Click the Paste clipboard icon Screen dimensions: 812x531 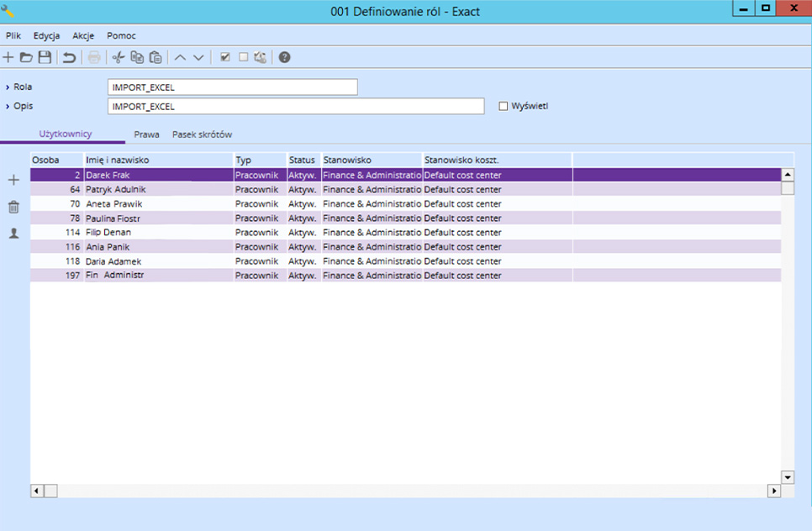[156, 57]
